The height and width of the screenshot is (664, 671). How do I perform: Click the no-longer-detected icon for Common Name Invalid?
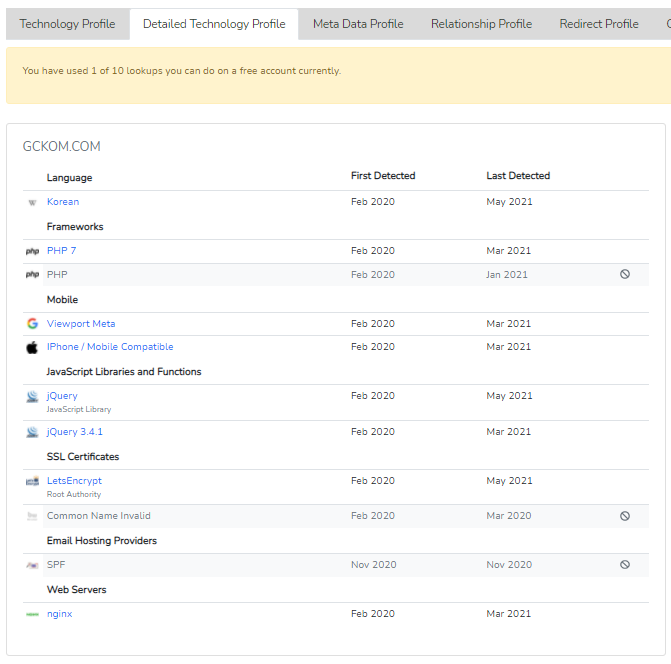625,516
